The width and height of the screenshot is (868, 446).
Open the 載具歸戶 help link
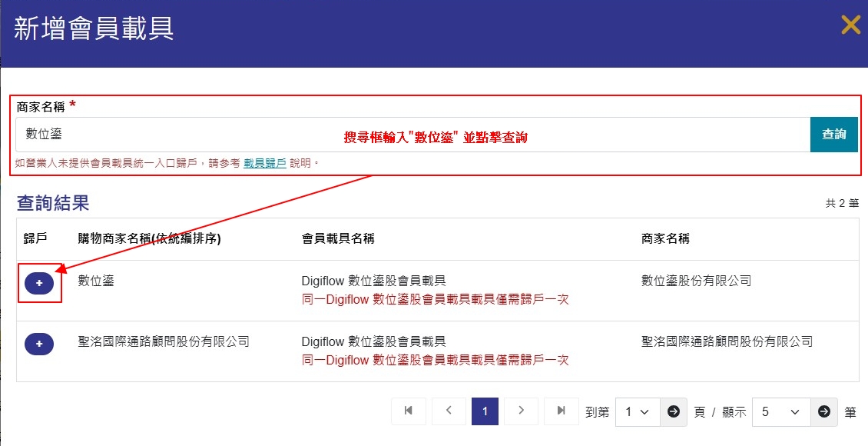click(265, 163)
